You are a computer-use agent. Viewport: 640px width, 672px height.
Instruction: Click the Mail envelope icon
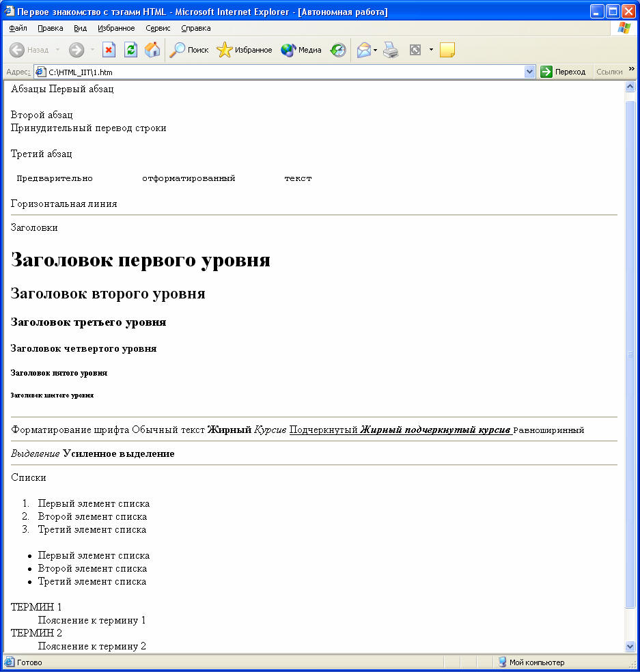[364, 50]
